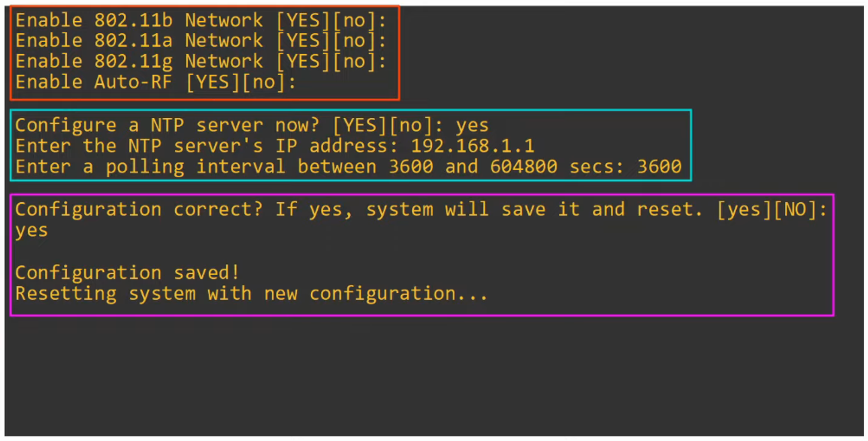
Task: Click the [yes] option in save prompt
Action: [744, 209]
